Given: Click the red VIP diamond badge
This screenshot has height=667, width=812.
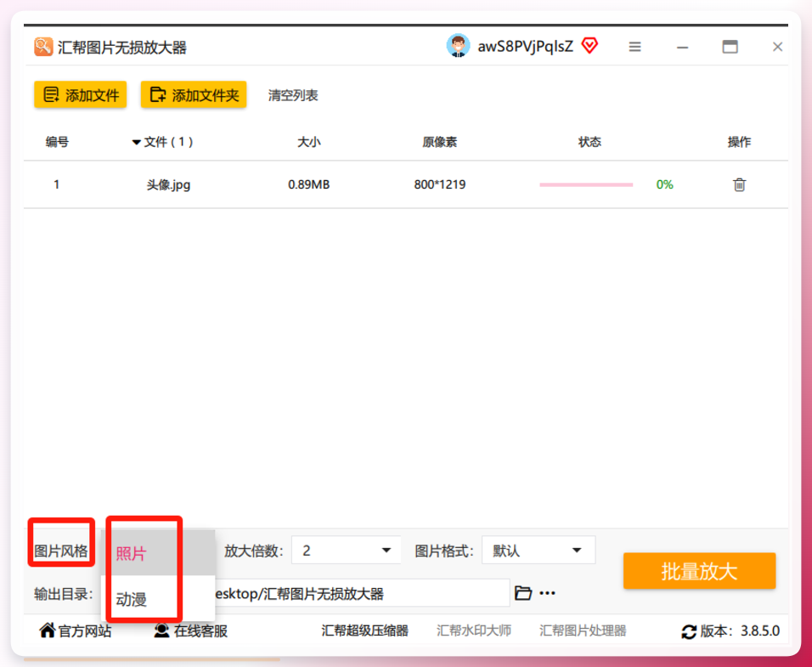Looking at the screenshot, I should (x=589, y=46).
